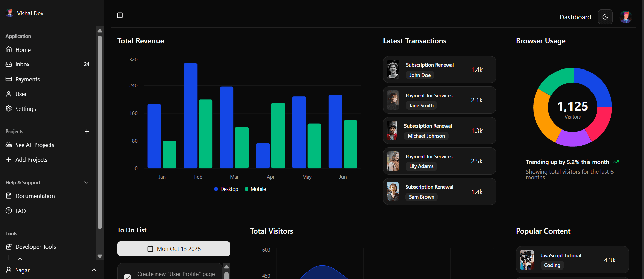Open the Home menu item
Viewport: 644px width, 279px height.
(x=48, y=49)
